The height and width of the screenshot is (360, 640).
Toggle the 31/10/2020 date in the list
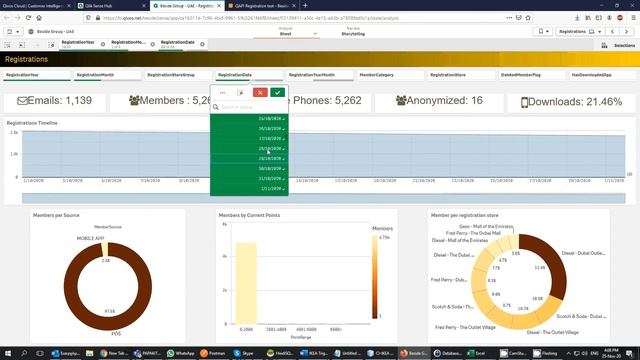coord(249,179)
